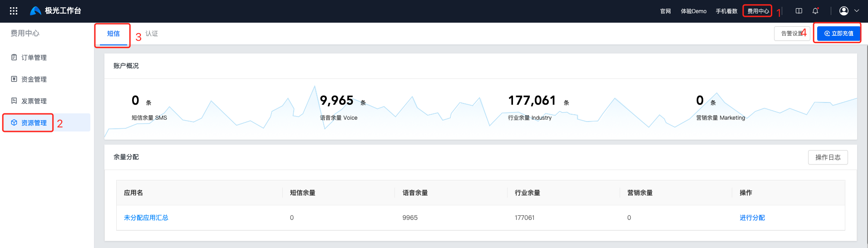Viewport: 868px width, 248px height.
Task: Open 费用中心 in top navigation
Action: [x=758, y=11]
